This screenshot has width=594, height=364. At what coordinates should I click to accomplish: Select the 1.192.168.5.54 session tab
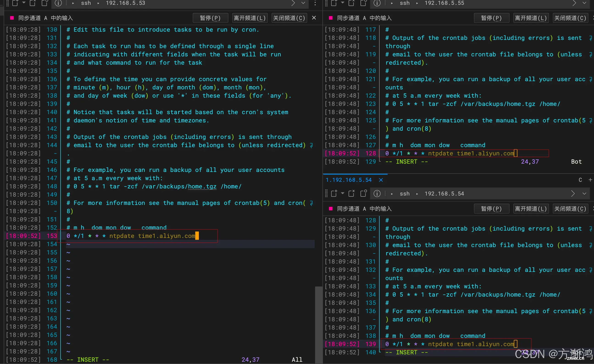click(x=349, y=180)
